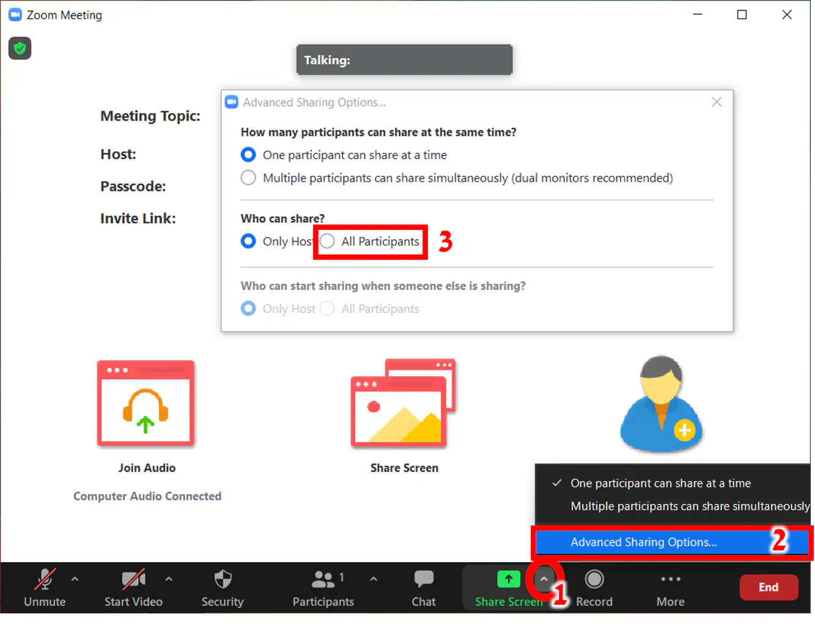Select All Participants under Who can share
The width and height of the screenshot is (815, 644).
(x=328, y=242)
